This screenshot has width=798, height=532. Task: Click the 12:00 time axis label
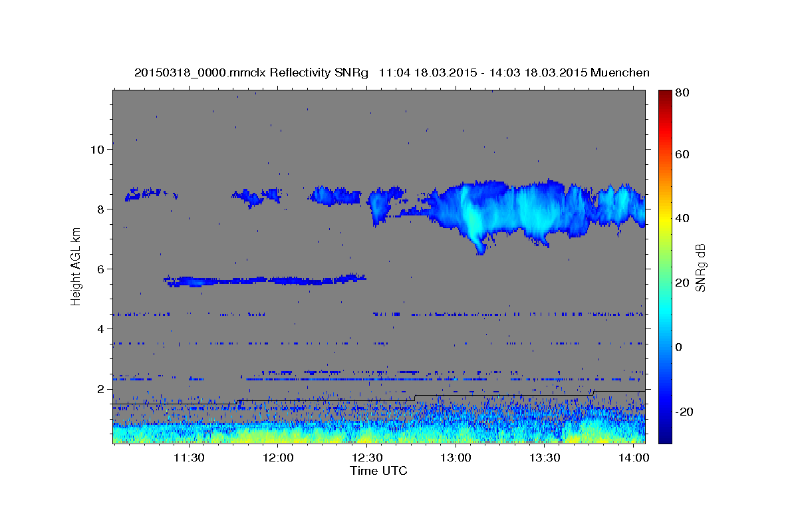pyautogui.click(x=278, y=458)
